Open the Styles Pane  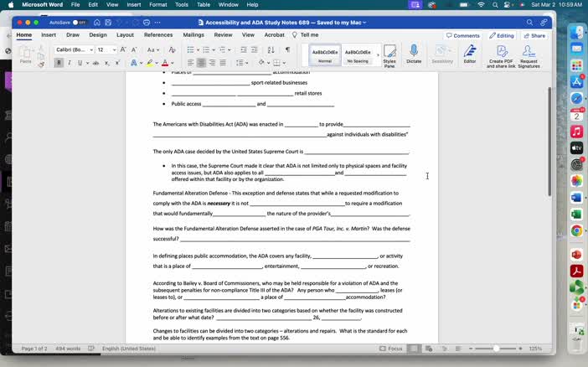coord(389,54)
